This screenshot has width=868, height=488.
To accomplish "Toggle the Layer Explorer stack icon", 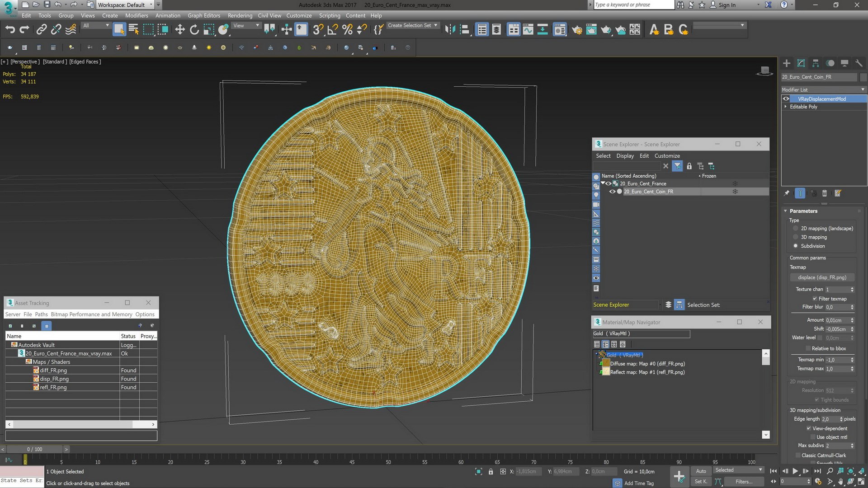I will point(496,30).
